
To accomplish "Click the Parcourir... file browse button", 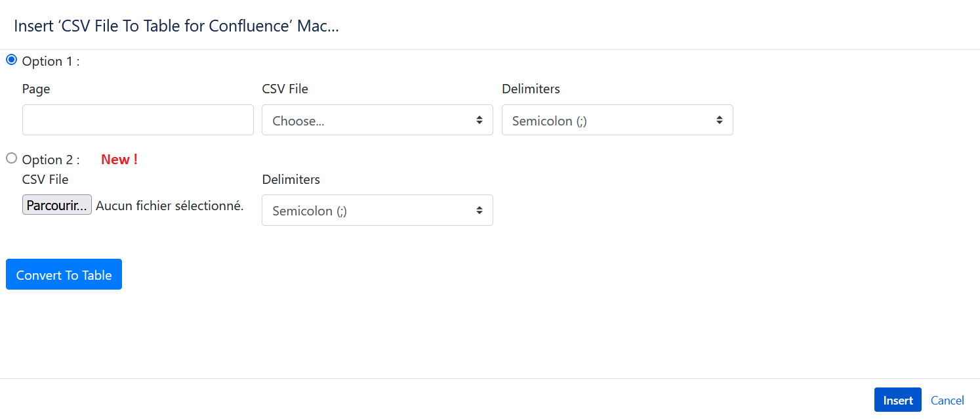I will pyautogui.click(x=57, y=206).
